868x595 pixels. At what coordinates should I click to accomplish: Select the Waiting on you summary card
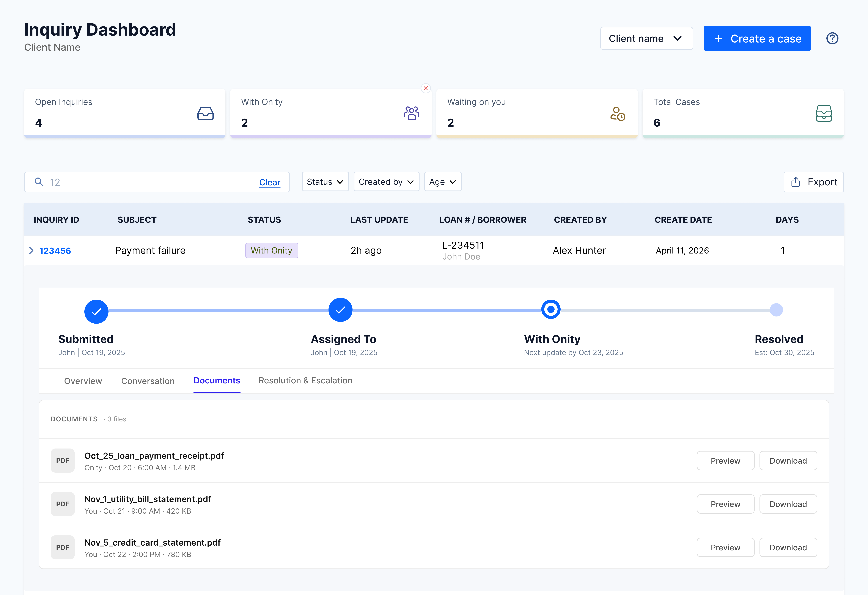[x=537, y=113]
